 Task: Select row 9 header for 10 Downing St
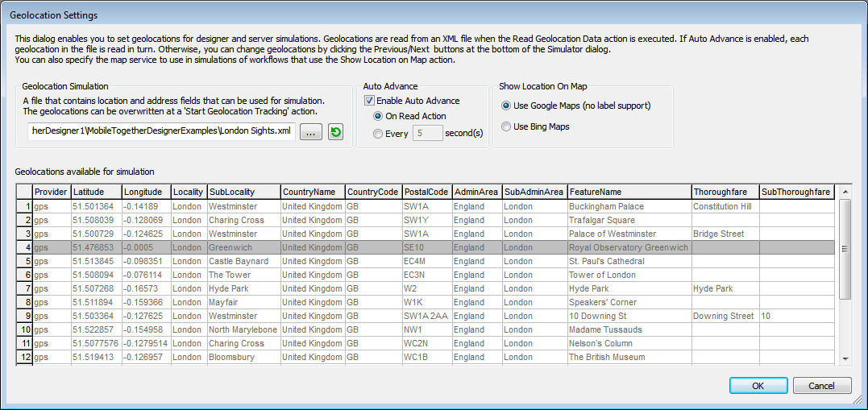click(x=24, y=316)
